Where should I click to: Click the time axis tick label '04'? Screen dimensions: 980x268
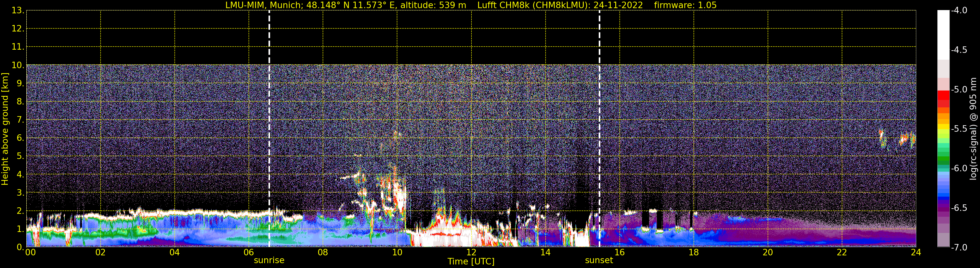[x=175, y=252]
